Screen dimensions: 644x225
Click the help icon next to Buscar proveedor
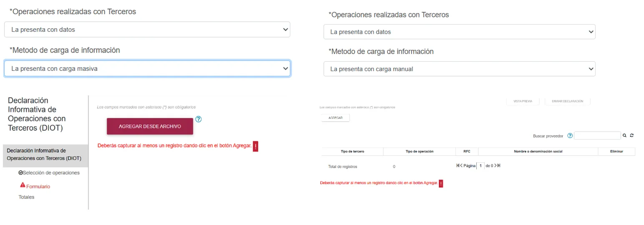(570, 136)
